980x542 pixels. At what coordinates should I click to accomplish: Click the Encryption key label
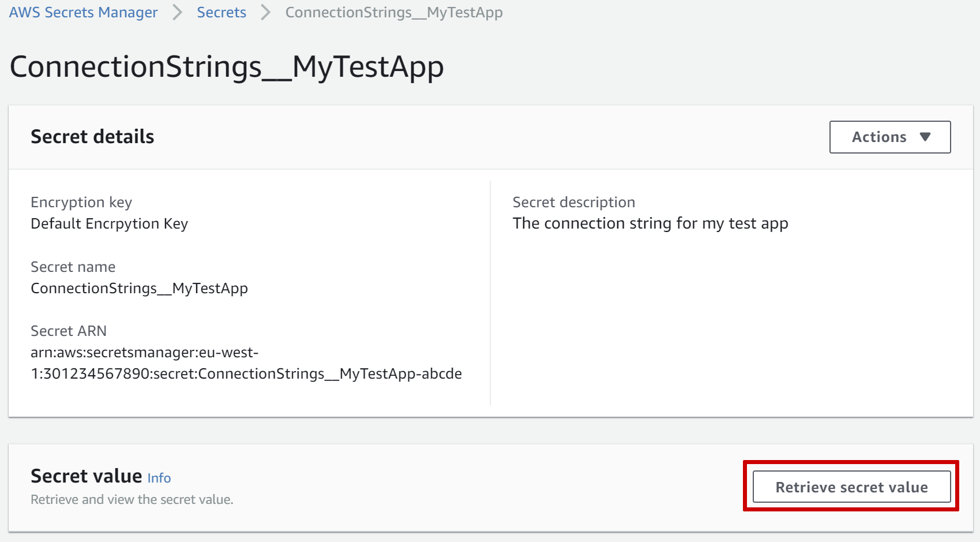click(x=81, y=203)
